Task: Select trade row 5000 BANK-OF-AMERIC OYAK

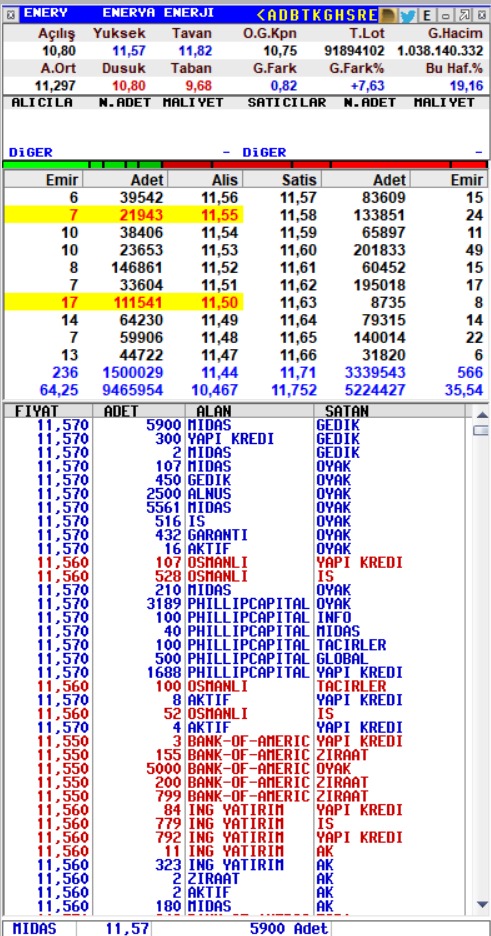Action: point(236,768)
